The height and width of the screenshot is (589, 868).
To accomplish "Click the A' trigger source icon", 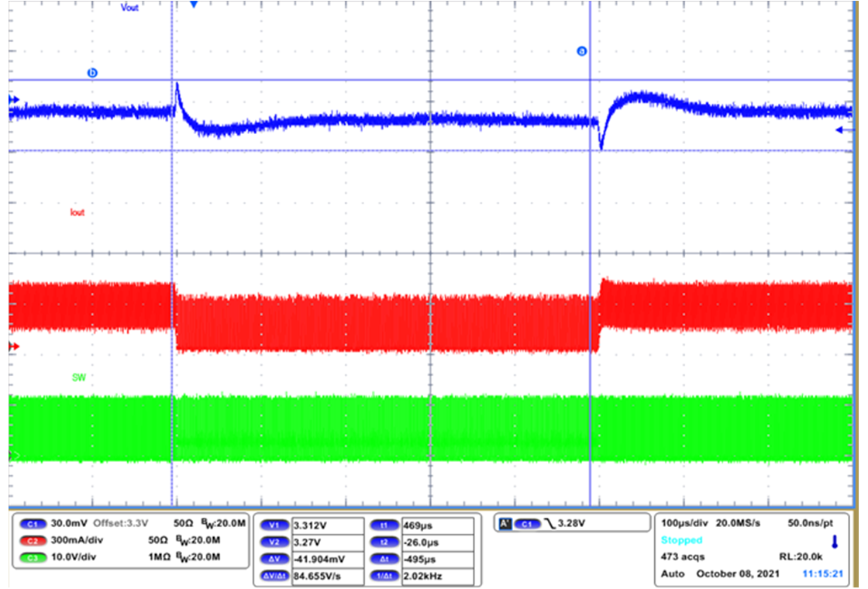I will [x=504, y=523].
